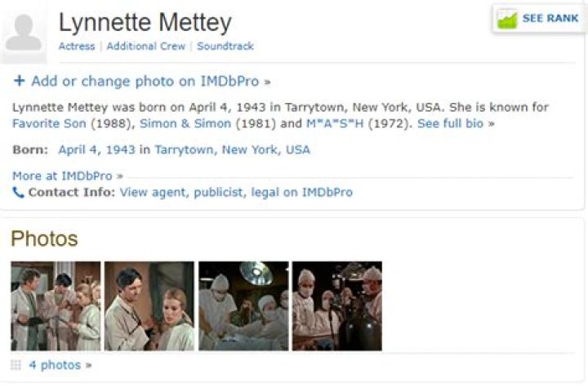Click the default profile silhouette avatar
Screen dimensions: 588x388
24,34
